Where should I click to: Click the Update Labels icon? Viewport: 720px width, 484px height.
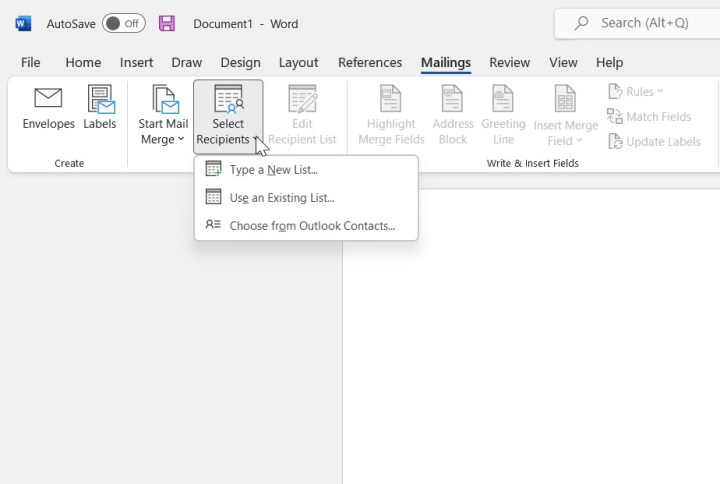[x=654, y=141]
